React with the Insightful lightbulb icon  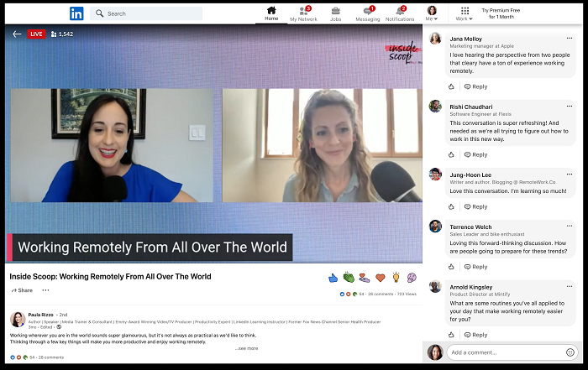tap(396, 278)
